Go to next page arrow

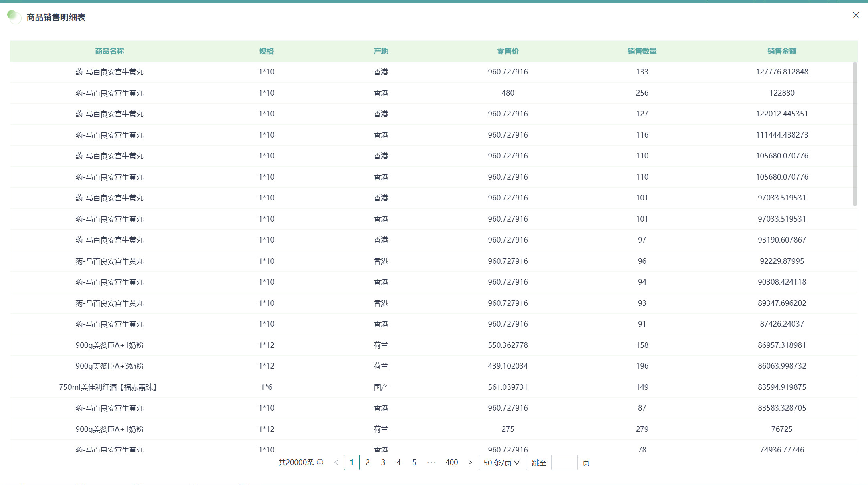(x=470, y=463)
